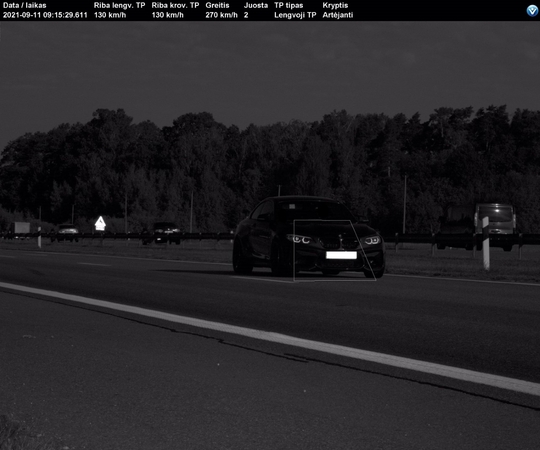The height and width of the screenshot is (450, 540).
Task: Select the 270 km/h speed value
Action: pos(221,15)
